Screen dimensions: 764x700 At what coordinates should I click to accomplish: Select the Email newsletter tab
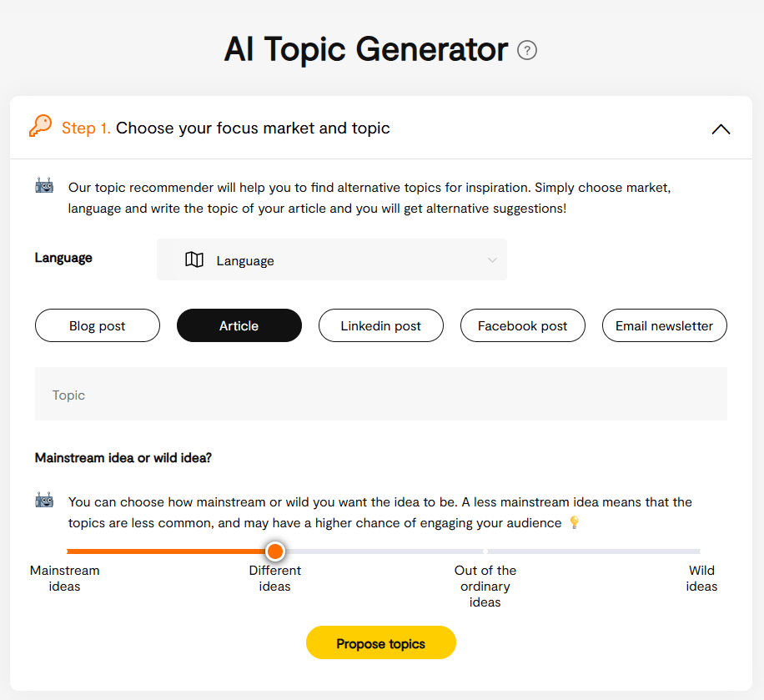(x=664, y=325)
